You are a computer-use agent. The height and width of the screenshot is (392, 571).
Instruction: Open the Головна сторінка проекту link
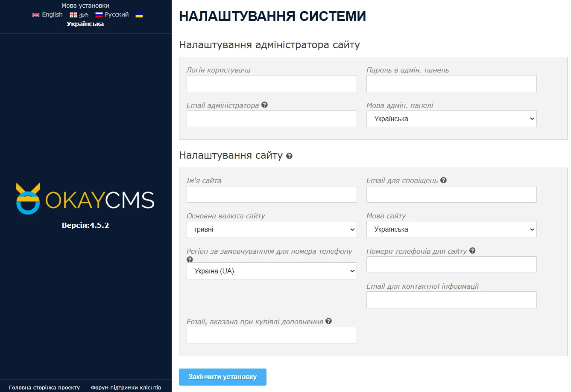pos(44,387)
